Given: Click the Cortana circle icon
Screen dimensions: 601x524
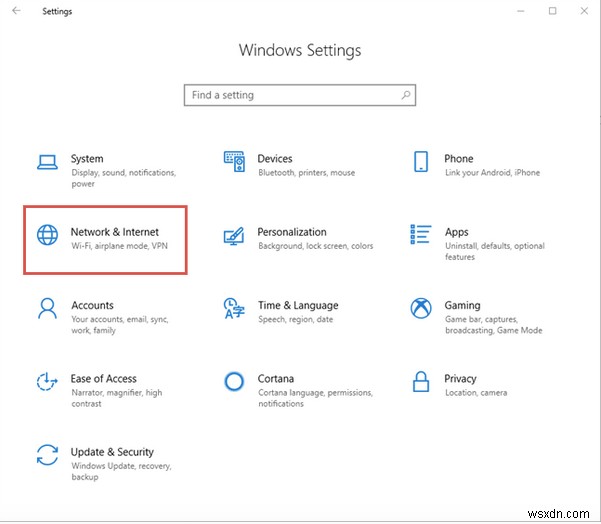Looking at the screenshot, I should click(234, 381).
